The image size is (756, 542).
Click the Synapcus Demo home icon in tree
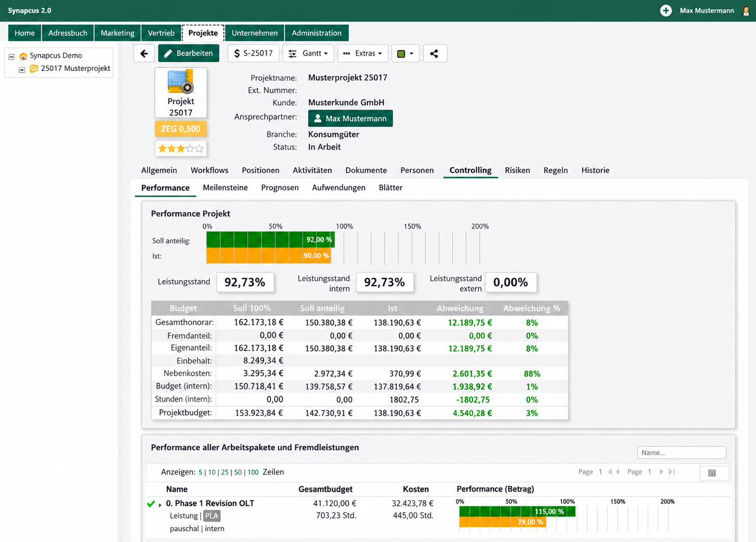(x=23, y=56)
